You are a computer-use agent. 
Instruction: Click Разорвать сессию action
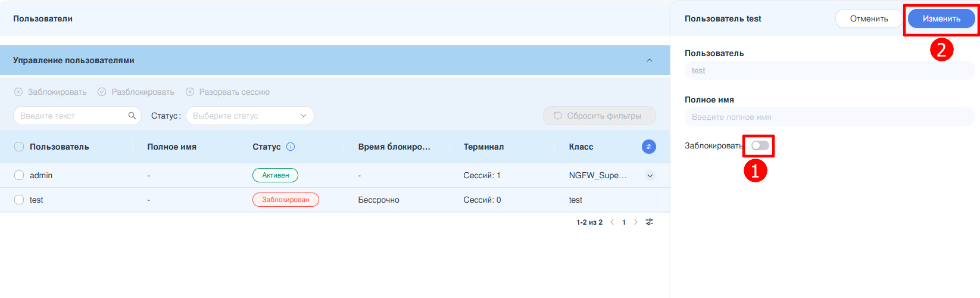point(228,92)
